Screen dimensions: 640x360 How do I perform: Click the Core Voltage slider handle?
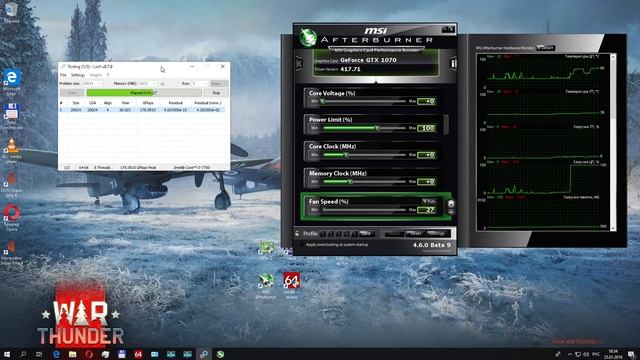point(322,101)
